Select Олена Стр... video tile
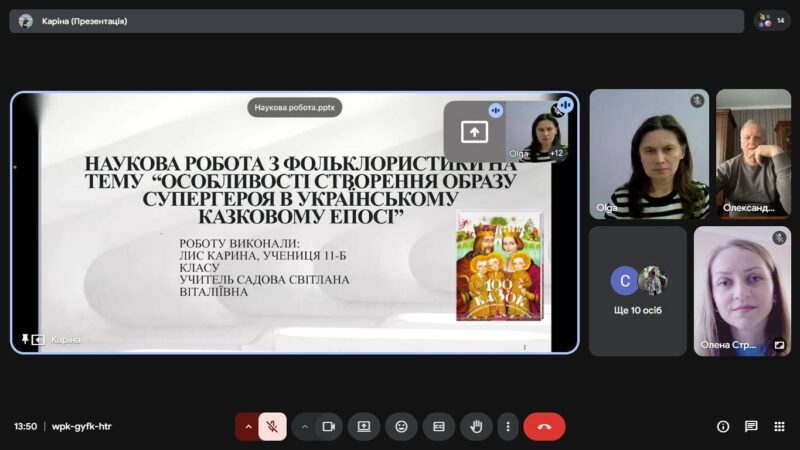This screenshot has width=800, height=450. pos(742,291)
